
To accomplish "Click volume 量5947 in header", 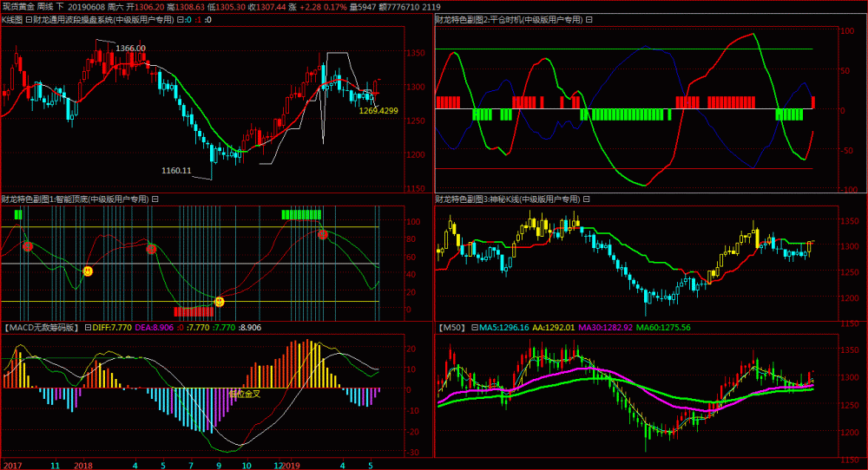I will point(363,7).
